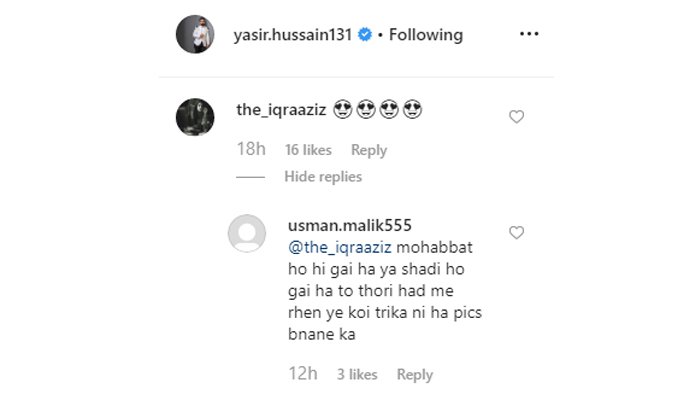Image resolution: width=700 pixels, height=400 pixels.
Task: View the 16 likes on the comment
Action: point(308,150)
